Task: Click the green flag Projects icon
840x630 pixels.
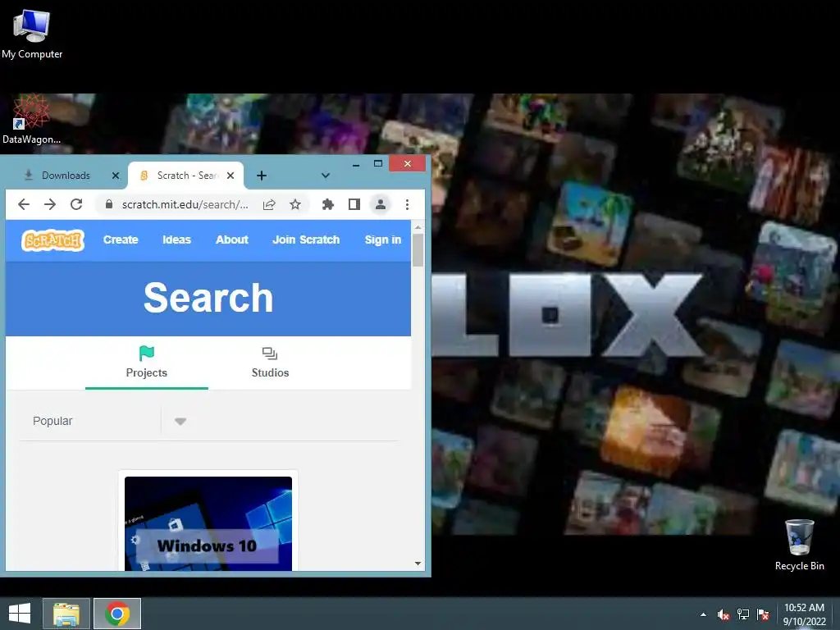Action: click(x=146, y=353)
